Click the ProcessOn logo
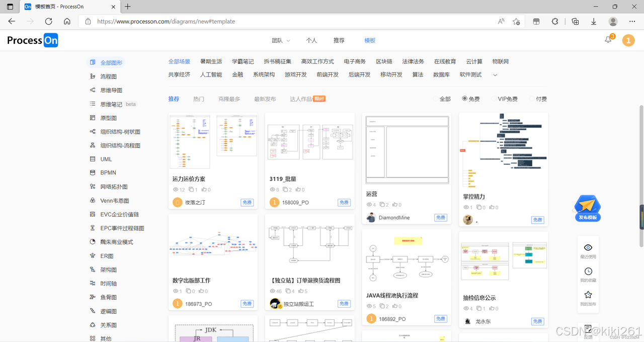Image resolution: width=644 pixels, height=342 pixels. (x=33, y=40)
